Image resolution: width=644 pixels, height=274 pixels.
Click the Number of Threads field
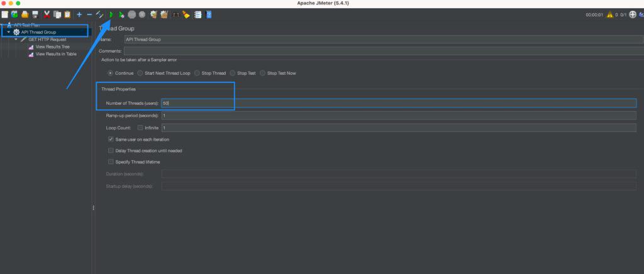click(399, 103)
